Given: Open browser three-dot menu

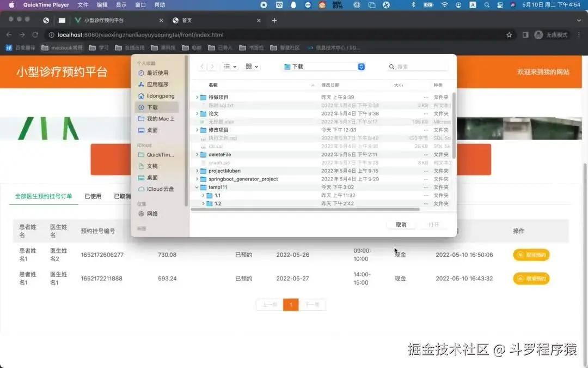Looking at the screenshot, I should [x=579, y=34].
